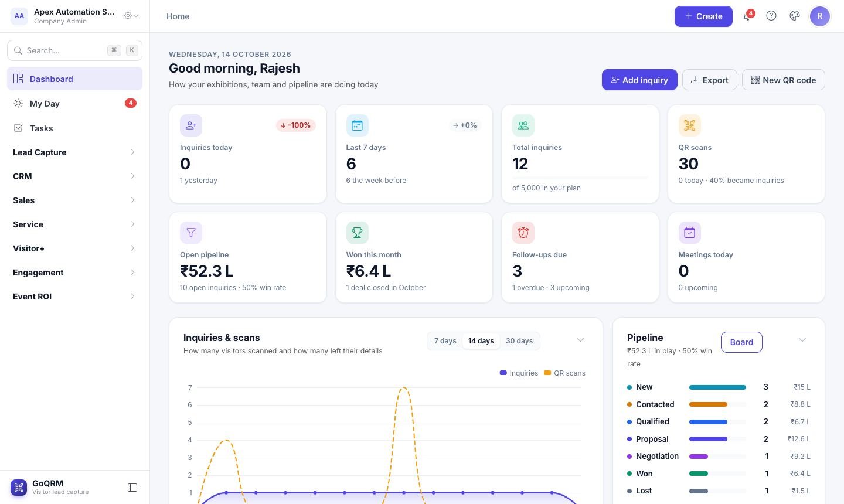Open the theme palette icon
The width and height of the screenshot is (844, 504).
(x=795, y=16)
